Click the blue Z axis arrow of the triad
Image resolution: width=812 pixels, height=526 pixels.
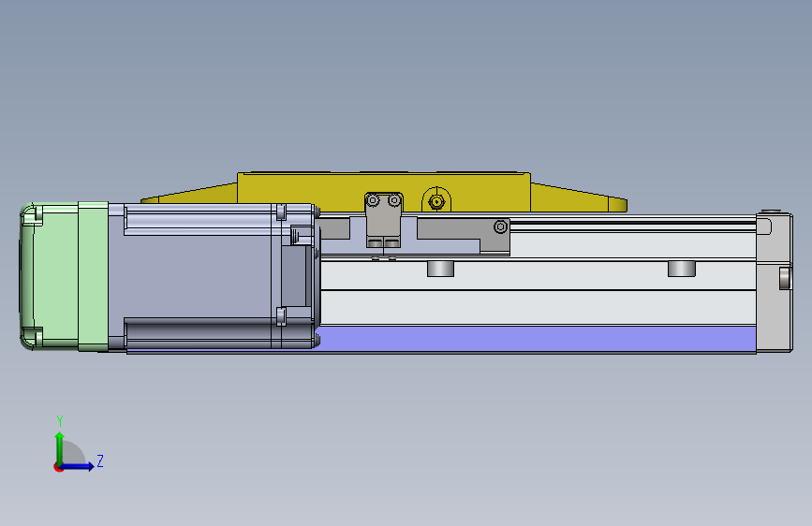[x=78, y=466]
